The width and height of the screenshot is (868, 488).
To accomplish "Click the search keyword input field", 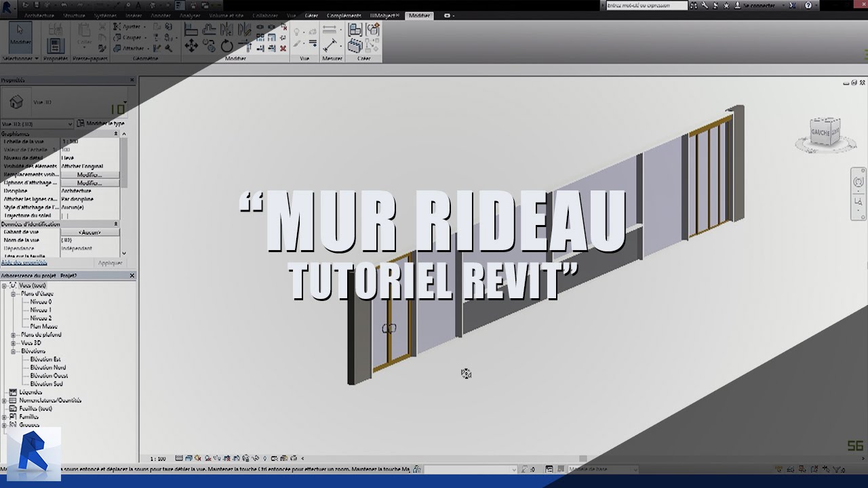I will (x=646, y=5).
